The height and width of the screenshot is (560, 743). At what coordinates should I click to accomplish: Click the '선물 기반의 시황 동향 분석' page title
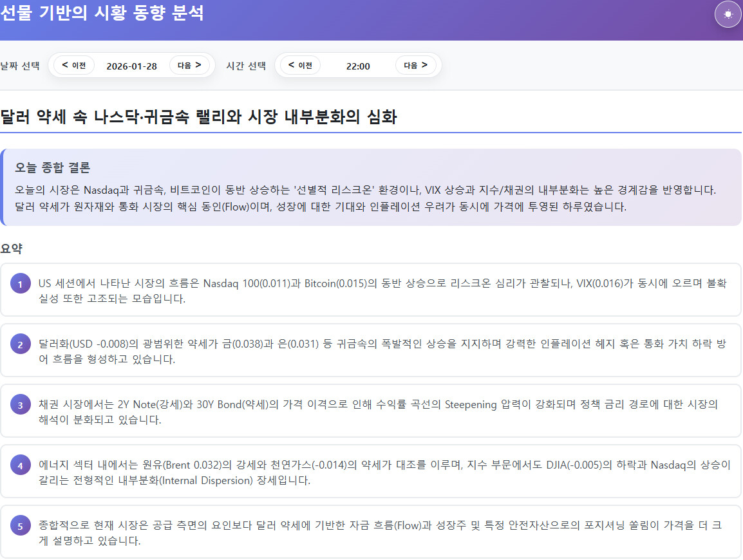[x=102, y=13]
